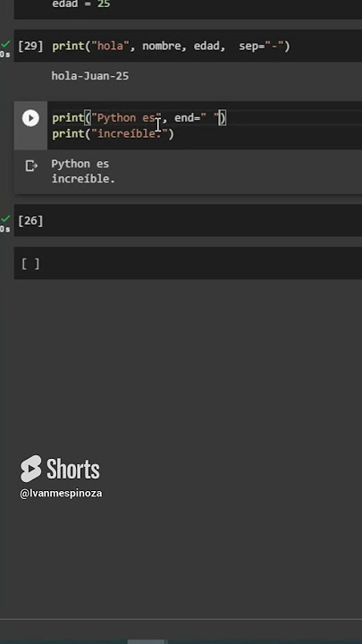Image resolution: width=362 pixels, height=644 pixels.
Task: Click the "Python es" output line
Action: click(80, 164)
